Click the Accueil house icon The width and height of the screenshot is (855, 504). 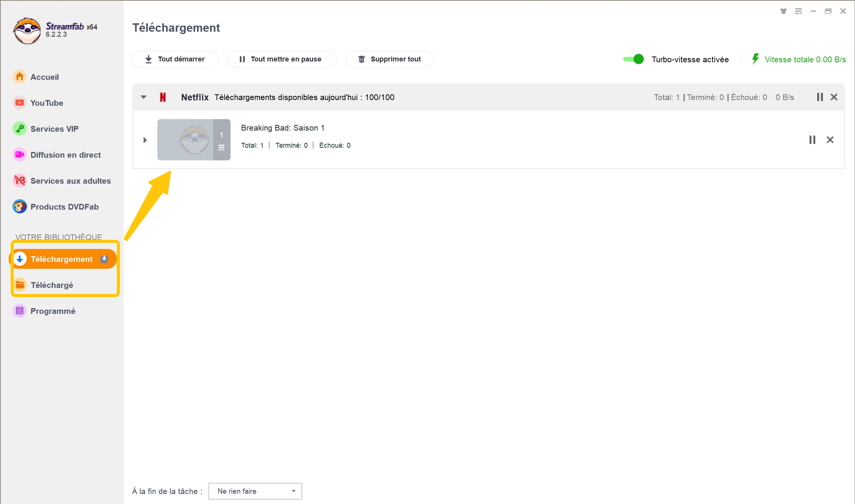point(19,77)
